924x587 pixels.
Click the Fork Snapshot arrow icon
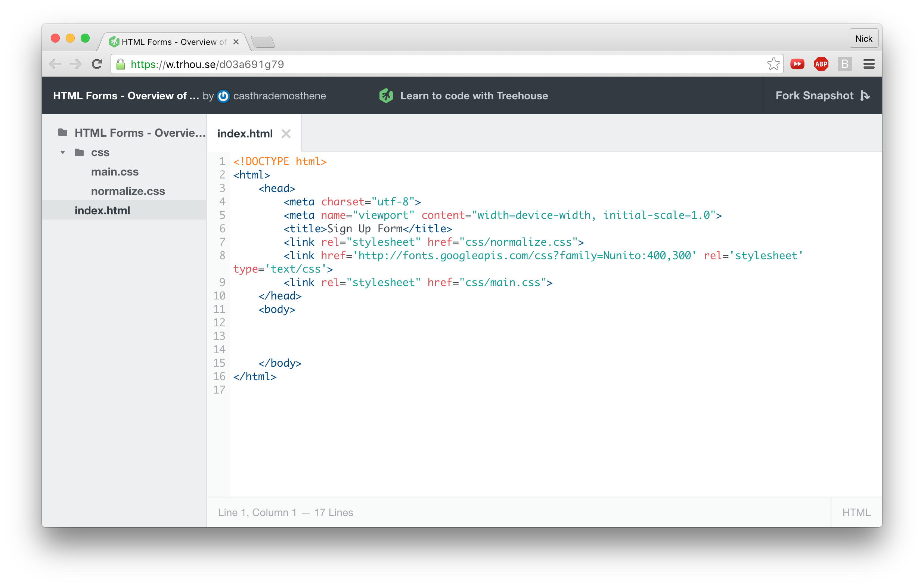865,96
